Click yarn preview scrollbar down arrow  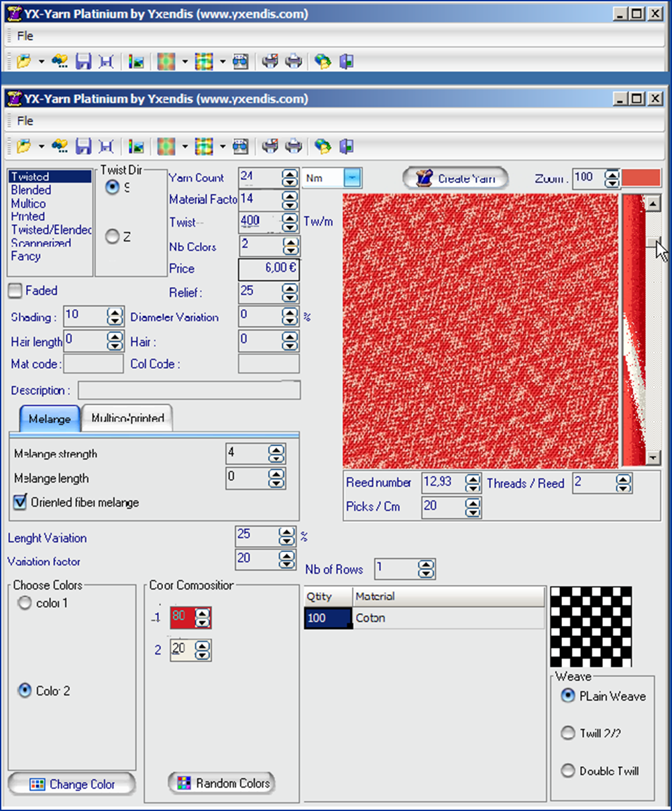pos(653,459)
